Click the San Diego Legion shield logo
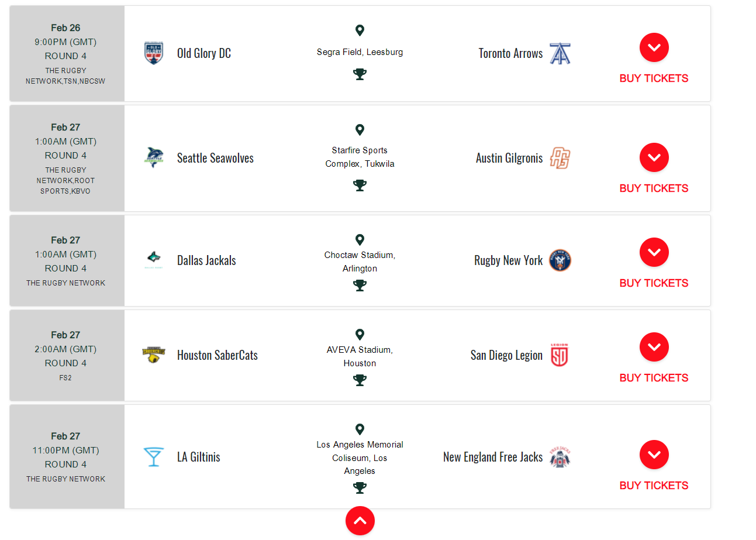The image size is (756, 540). click(560, 355)
